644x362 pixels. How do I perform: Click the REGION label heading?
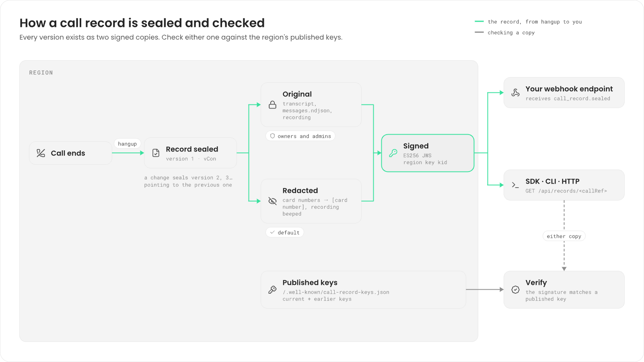pos(41,73)
